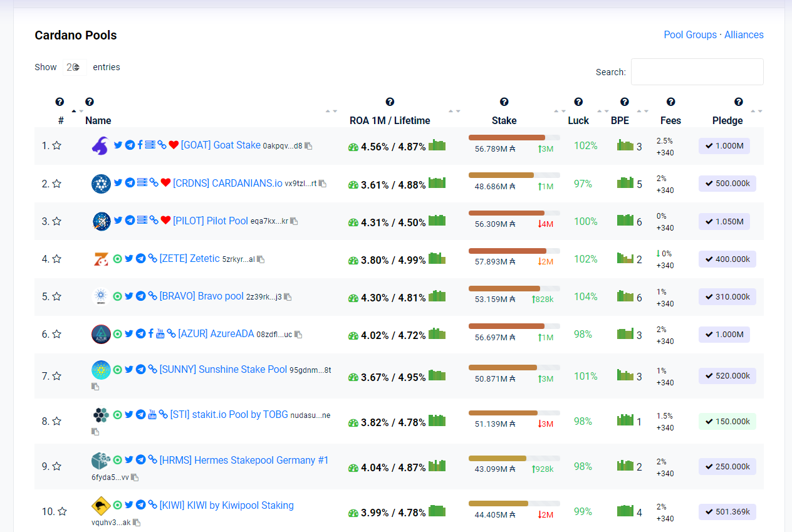Open the Twitter icon for Goat Stake pool
Screen dimensions: 792x532
(118, 145)
